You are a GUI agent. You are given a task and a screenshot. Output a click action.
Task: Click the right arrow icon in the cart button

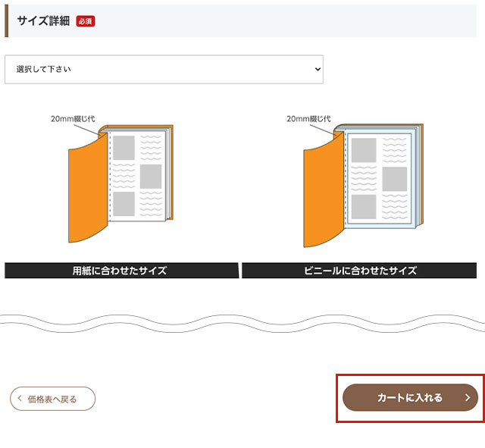click(x=468, y=397)
